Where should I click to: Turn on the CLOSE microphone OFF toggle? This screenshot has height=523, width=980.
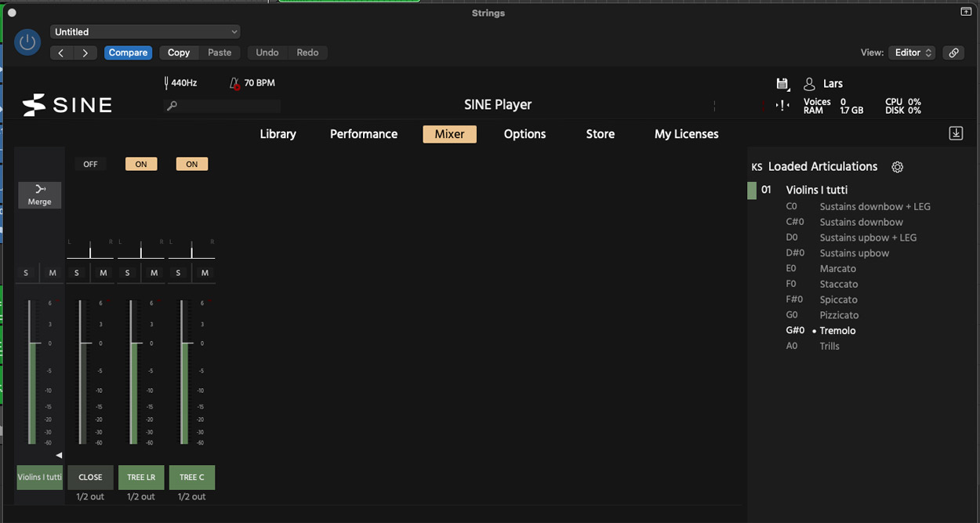[x=90, y=164]
